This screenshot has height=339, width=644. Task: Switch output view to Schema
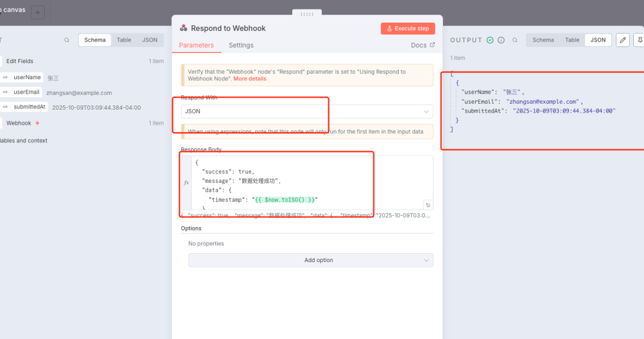[x=543, y=40]
